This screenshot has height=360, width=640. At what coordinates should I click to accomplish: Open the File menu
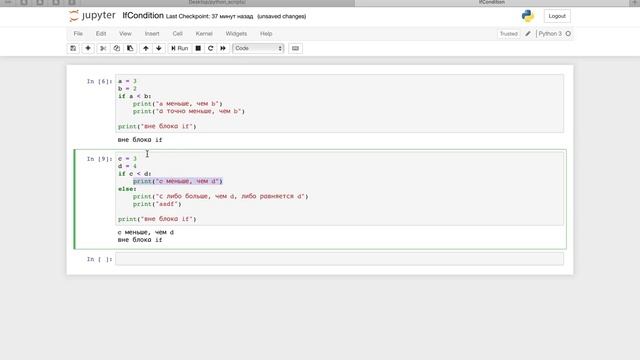click(78, 33)
